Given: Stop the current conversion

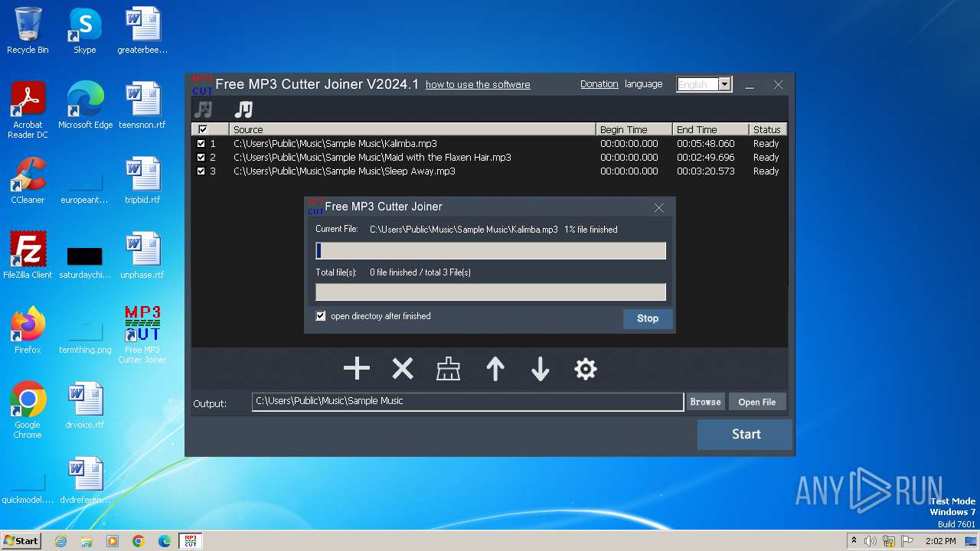Looking at the screenshot, I should click(x=648, y=318).
